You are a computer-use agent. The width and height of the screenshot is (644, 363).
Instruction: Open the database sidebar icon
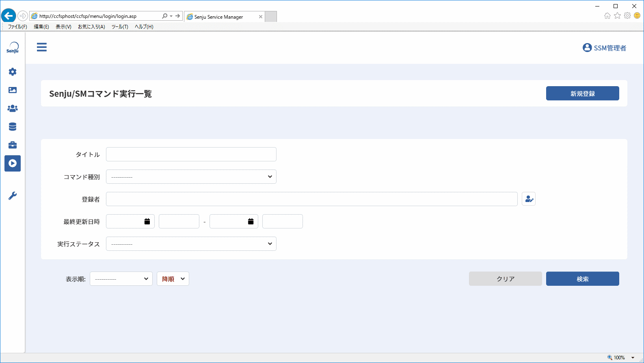click(13, 127)
